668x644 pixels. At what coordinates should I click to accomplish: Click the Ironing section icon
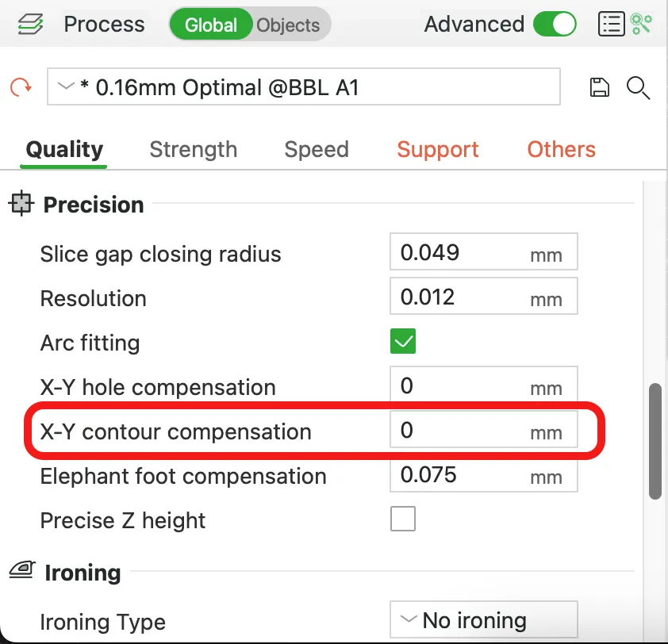pyautogui.click(x=22, y=570)
